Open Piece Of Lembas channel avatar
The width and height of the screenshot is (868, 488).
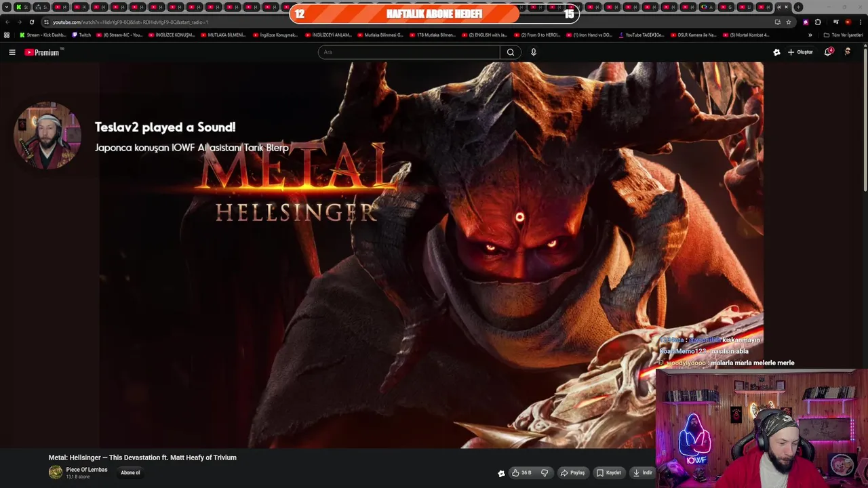(x=56, y=472)
